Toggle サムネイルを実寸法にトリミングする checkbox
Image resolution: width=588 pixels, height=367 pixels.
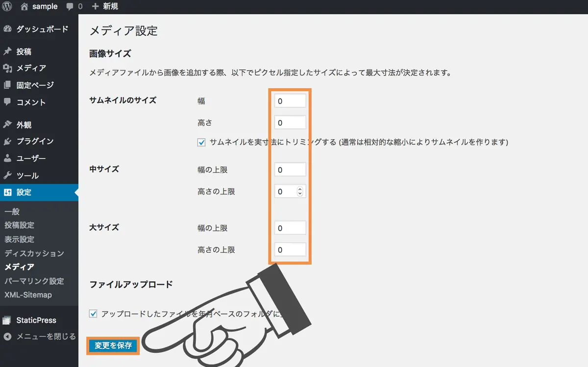click(x=201, y=143)
